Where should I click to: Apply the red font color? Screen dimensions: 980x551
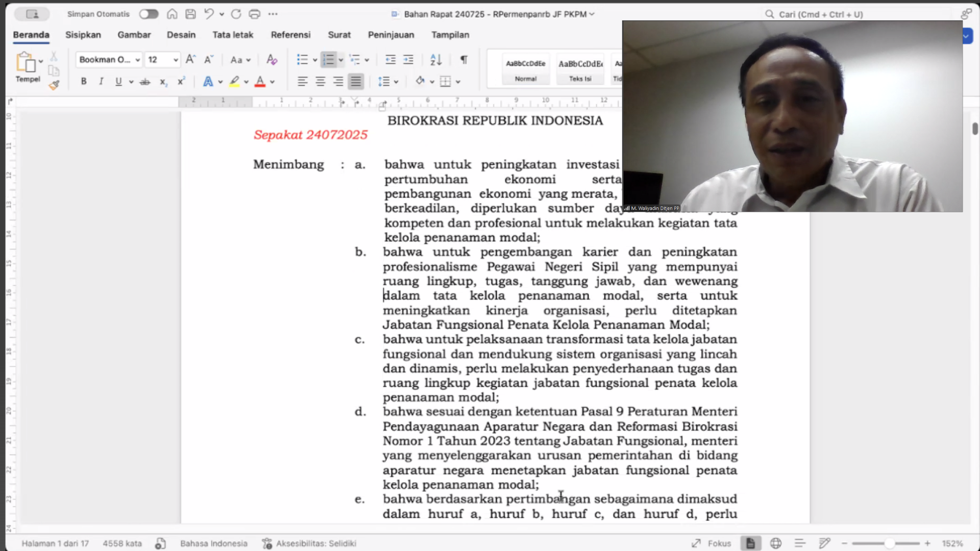(x=260, y=81)
